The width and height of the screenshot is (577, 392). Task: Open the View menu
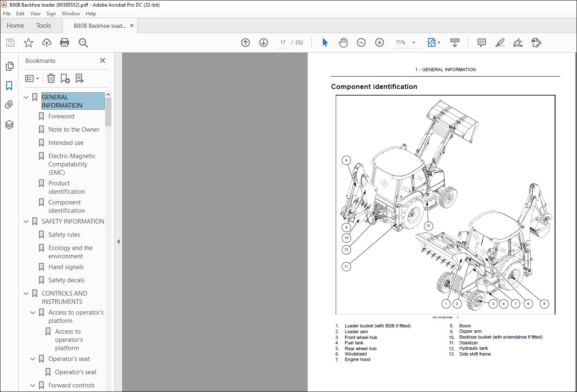[35, 14]
